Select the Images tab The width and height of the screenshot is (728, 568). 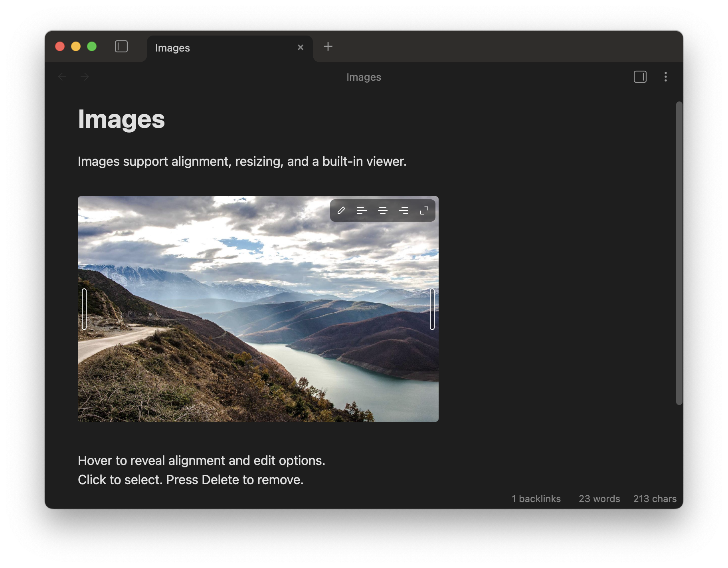(x=216, y=48)
